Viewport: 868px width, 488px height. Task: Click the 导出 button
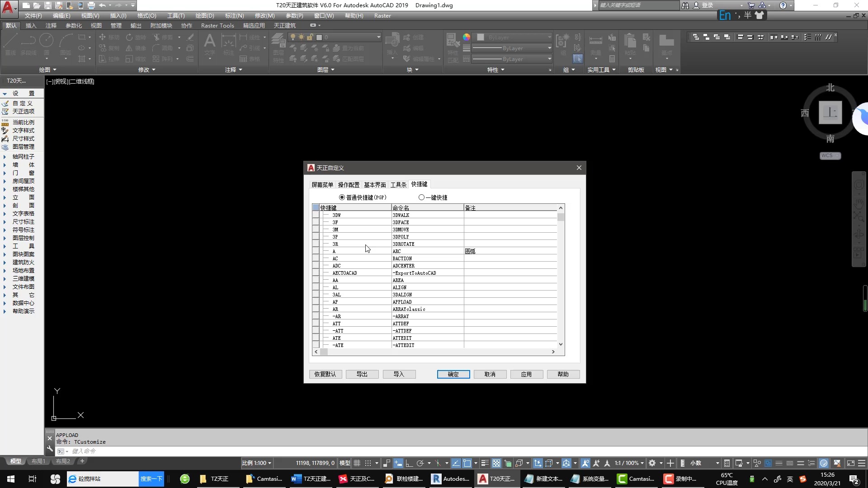tap(362, 374)
